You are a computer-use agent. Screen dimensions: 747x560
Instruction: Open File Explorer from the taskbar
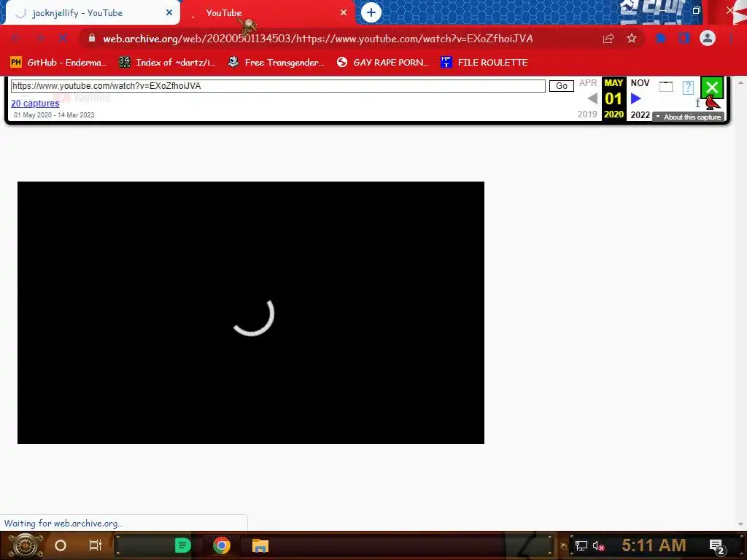(x=260, y=545)
